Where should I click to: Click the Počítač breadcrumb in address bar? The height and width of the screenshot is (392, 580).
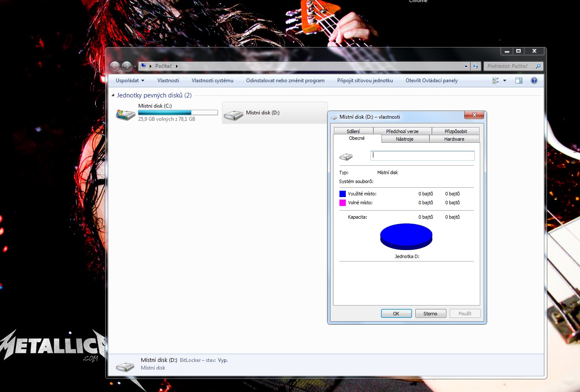[163, 66]
